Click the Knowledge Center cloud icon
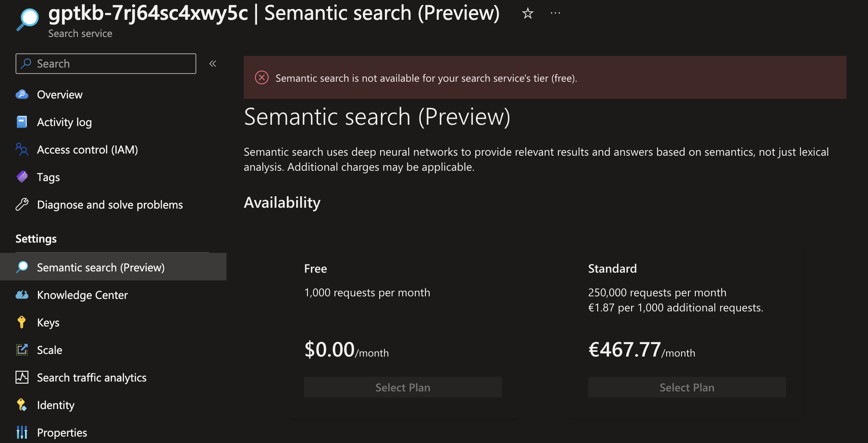The height and width of the screenshot is (443, 868). (x=22, y=295)
